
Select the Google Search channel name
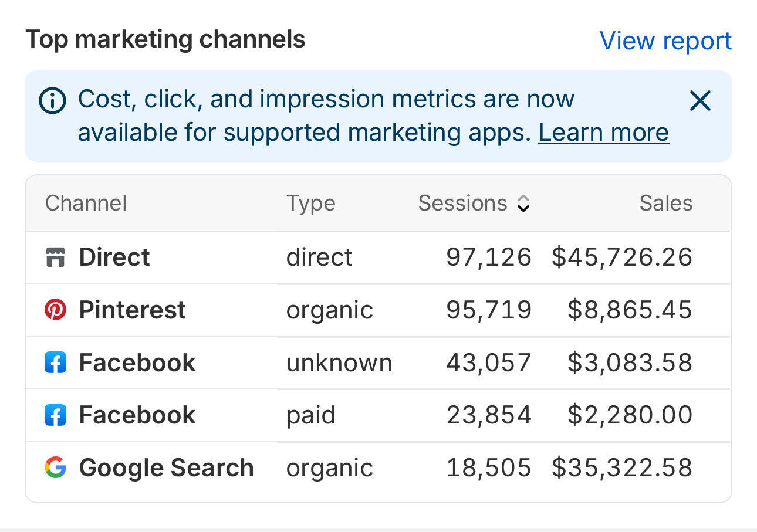tap(166, 467)
